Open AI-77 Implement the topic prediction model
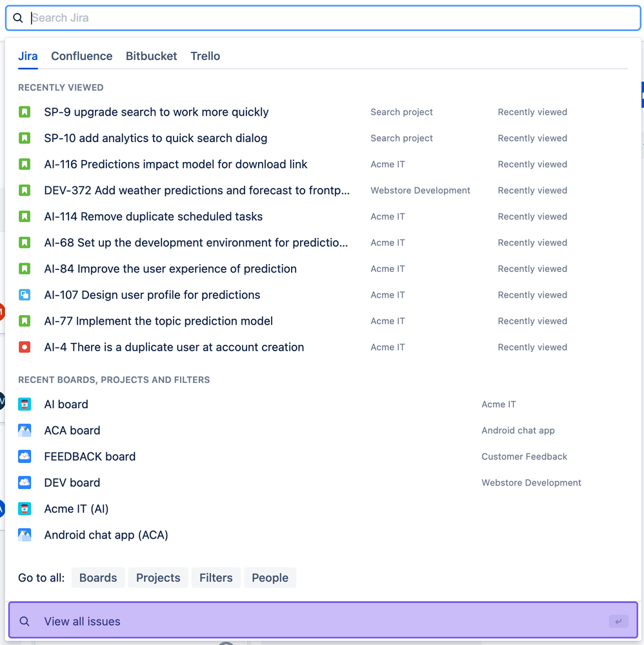This screenshot has height=645, width=644. coord(158,321)
